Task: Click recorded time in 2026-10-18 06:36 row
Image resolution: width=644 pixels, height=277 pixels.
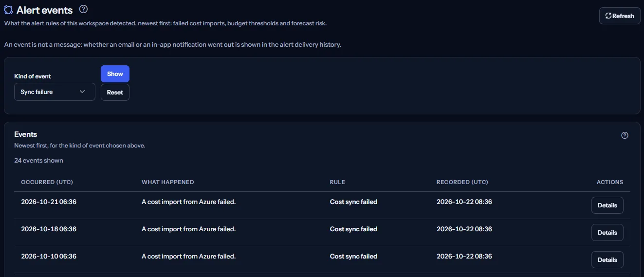Action: (464, 229)
